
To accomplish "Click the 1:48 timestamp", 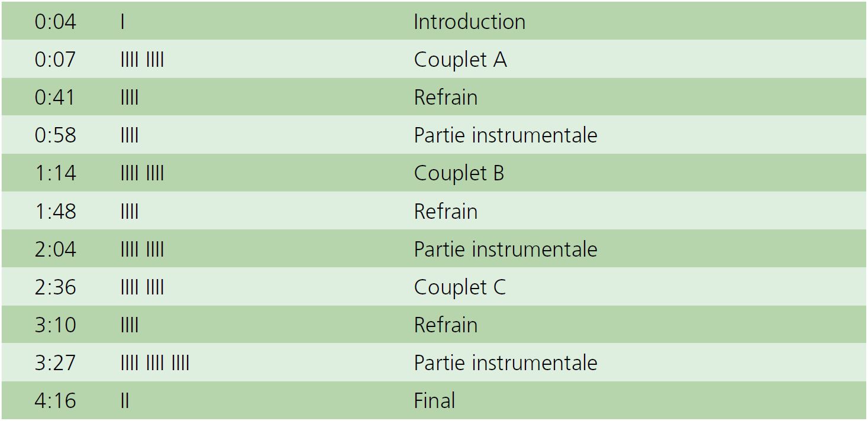I will click(55, 211).
